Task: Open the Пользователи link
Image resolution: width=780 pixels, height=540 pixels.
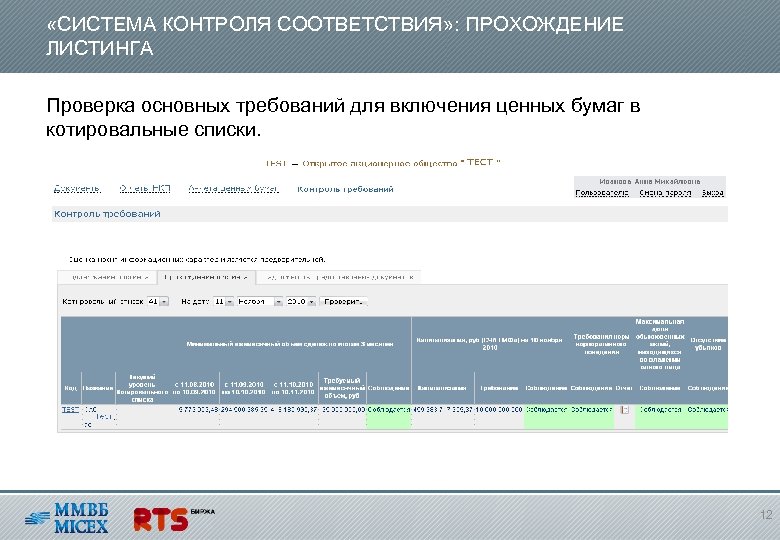Action: pyautogui.click(x=602, y=193)
